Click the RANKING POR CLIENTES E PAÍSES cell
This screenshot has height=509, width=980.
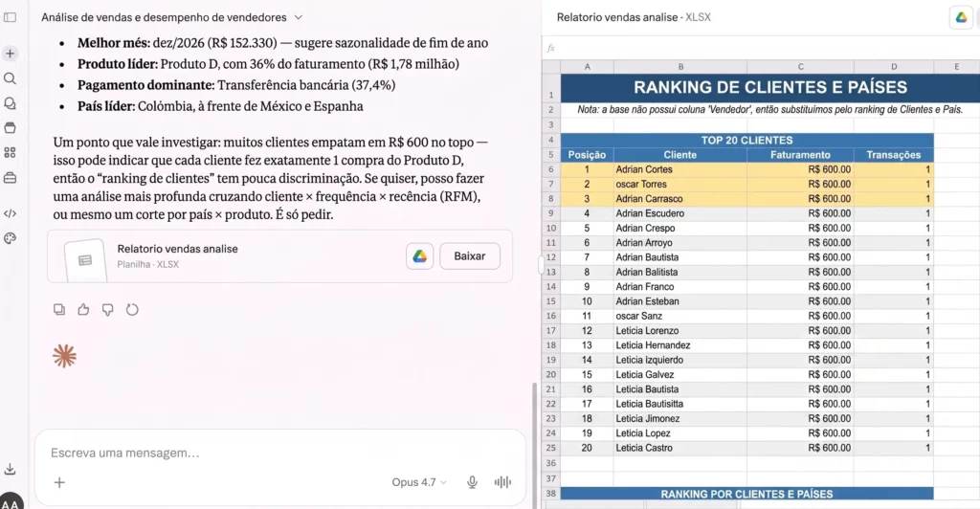(746, 494)
